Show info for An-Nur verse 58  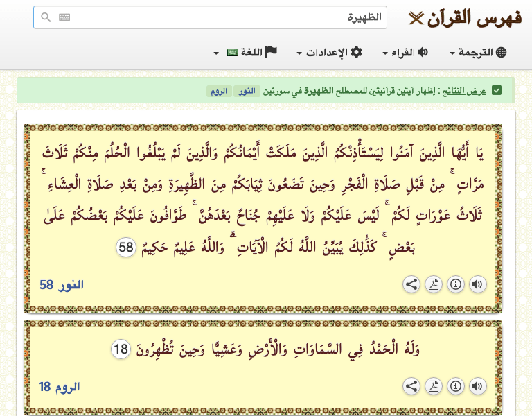coord(455,284)
